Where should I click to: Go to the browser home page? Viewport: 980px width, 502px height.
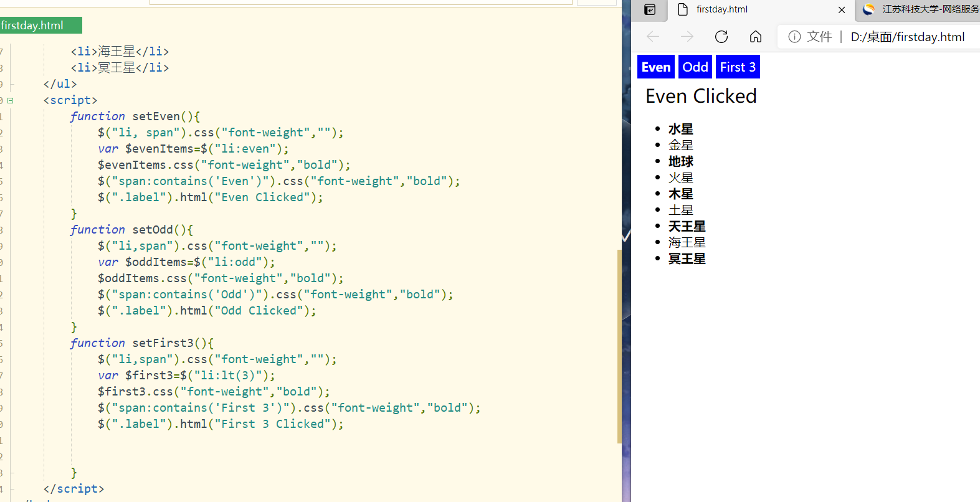756,37
